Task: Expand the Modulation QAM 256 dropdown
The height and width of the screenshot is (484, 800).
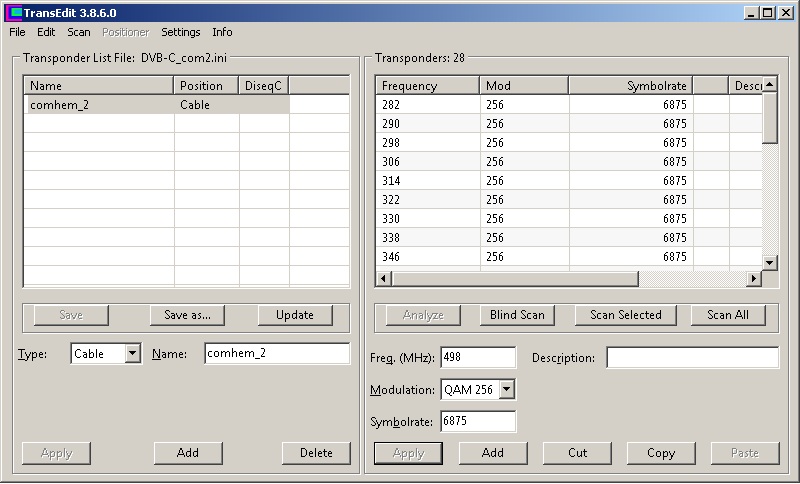Action: click(x=506, y=389)
